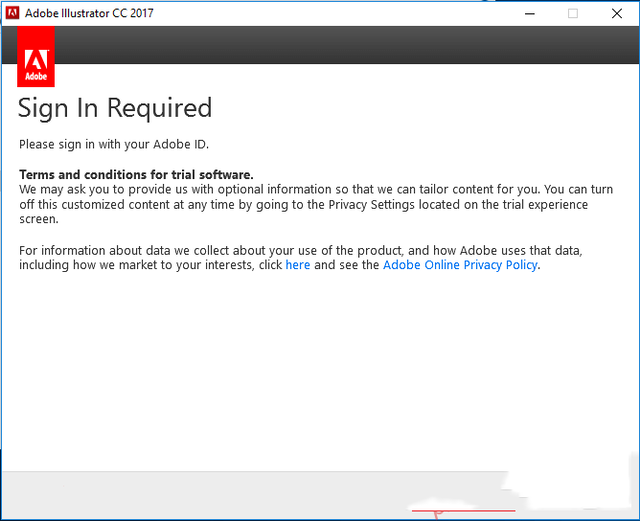This screenshot has height=521, width=640.
Task: Open the "here" data collection link
Action: click(298, 265)
